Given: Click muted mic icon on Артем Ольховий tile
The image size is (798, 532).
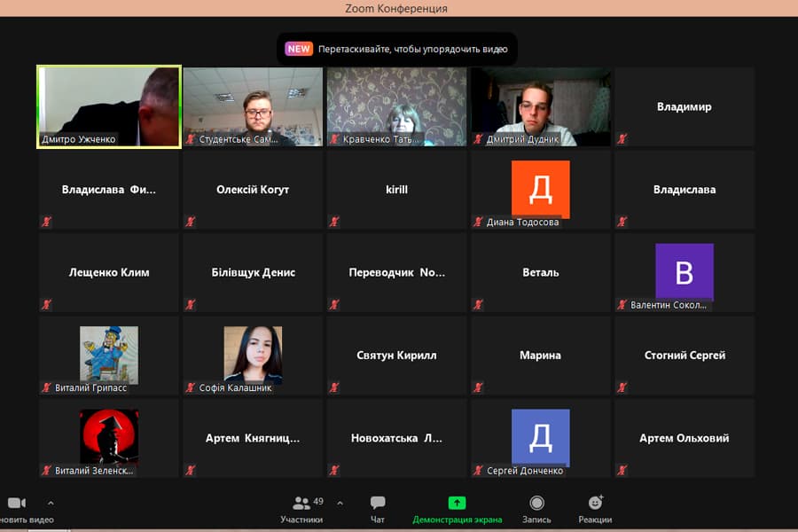Looking at the screenshot, I should click(x=622, y=471).
